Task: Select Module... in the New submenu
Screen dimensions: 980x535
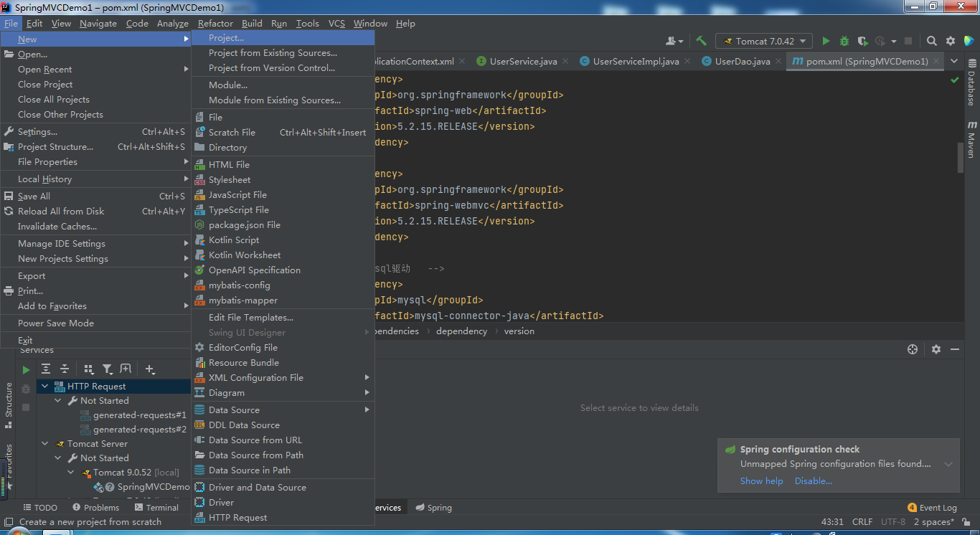Action: pos(283,85)
